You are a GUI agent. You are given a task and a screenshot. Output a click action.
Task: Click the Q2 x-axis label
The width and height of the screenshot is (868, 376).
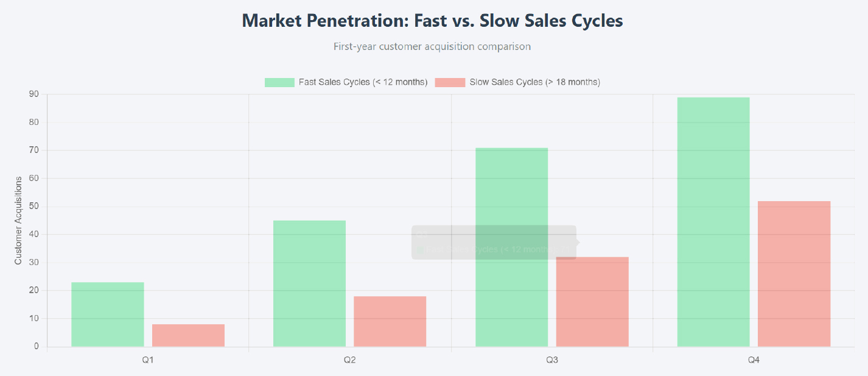click(x=350, y=360)
